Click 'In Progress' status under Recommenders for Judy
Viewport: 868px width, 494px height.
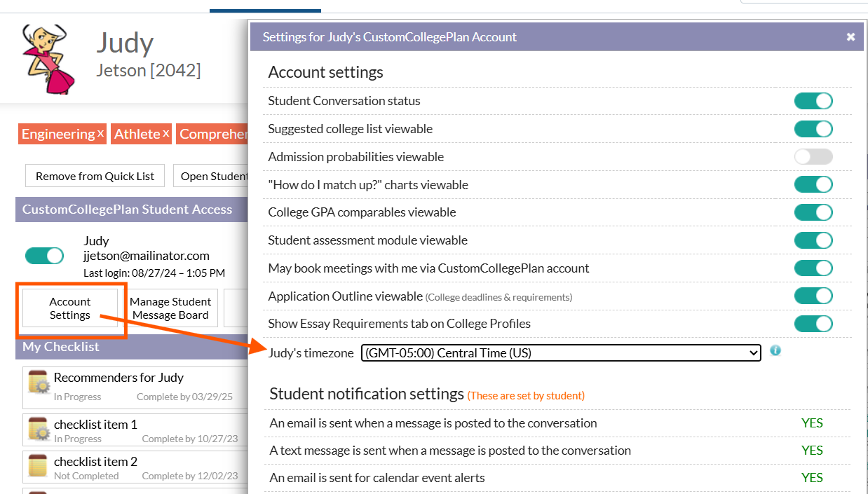click(x=77, y=397)
